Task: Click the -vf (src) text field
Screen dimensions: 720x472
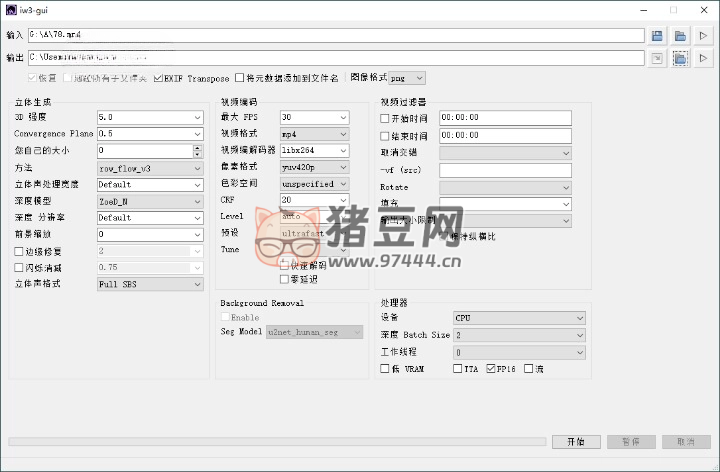Action: (x=505, y=170)
